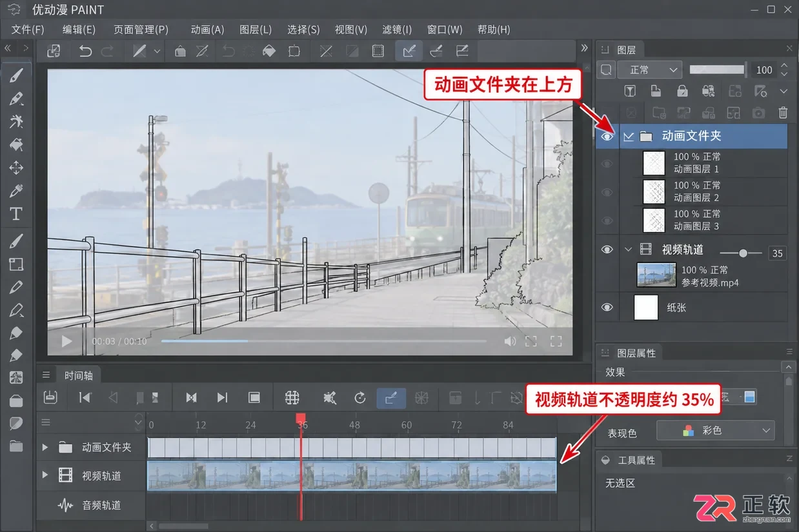
Task: Open the 彩色 expression color dropdown
Action: (715, 430)
